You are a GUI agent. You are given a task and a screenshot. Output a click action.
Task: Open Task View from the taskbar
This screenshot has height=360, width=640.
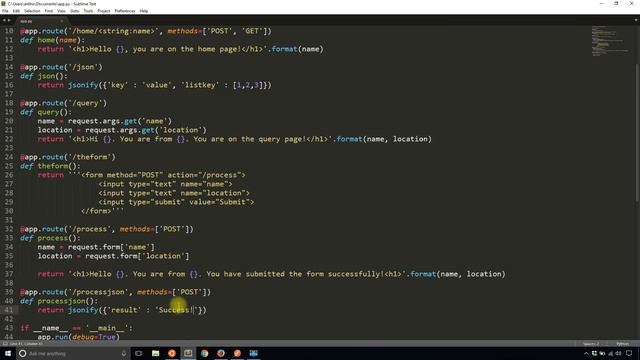coord(139,353)
